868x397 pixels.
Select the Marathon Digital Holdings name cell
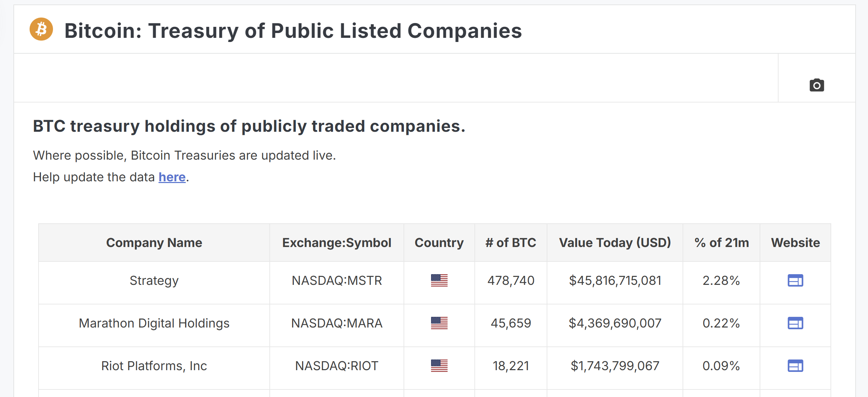tap(154, 323)
